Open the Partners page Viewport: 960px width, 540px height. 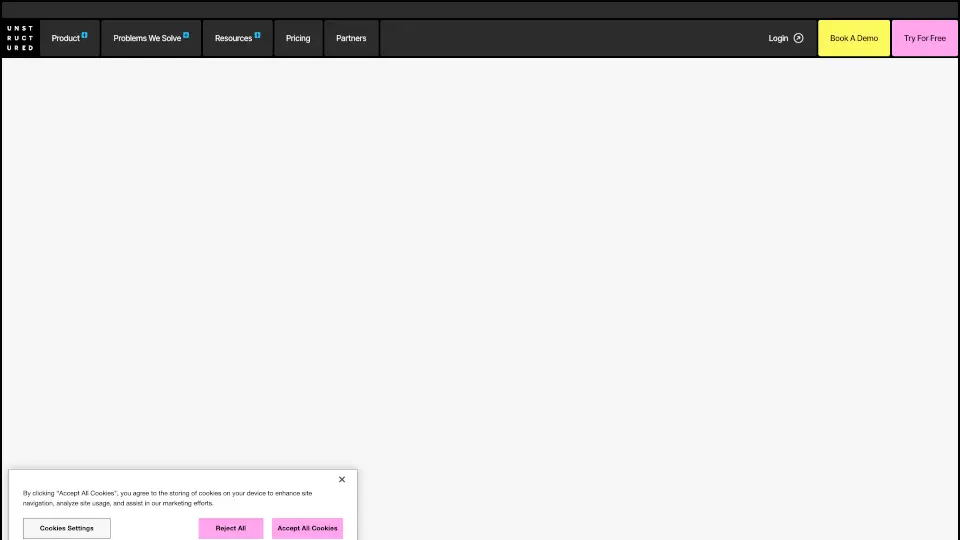point(351,38)
